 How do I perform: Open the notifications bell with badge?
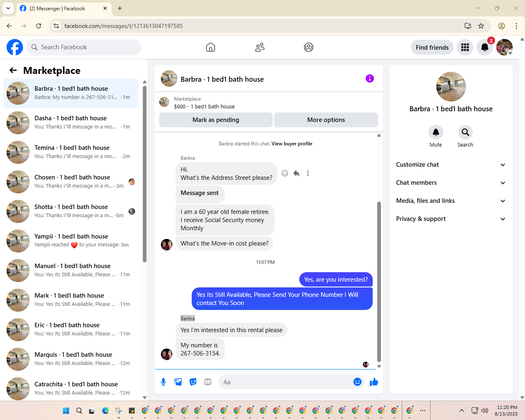coord(485,48)
